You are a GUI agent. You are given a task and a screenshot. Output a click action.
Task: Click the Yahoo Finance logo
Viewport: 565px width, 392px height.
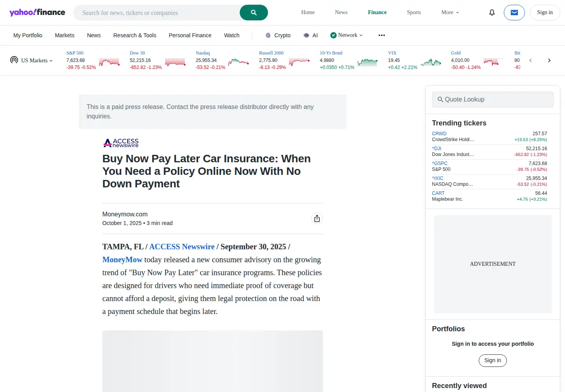point(37,12)
